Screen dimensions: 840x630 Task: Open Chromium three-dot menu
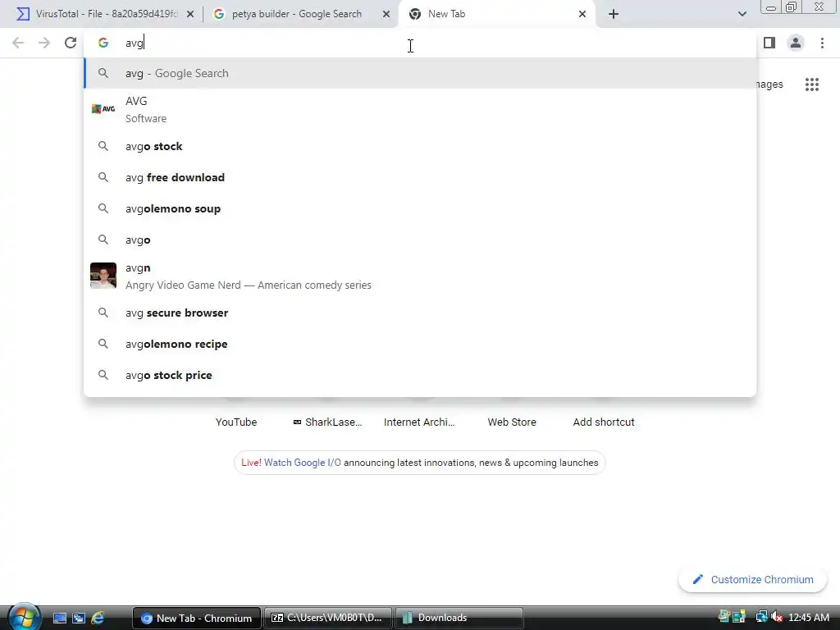tap(822, 43)
